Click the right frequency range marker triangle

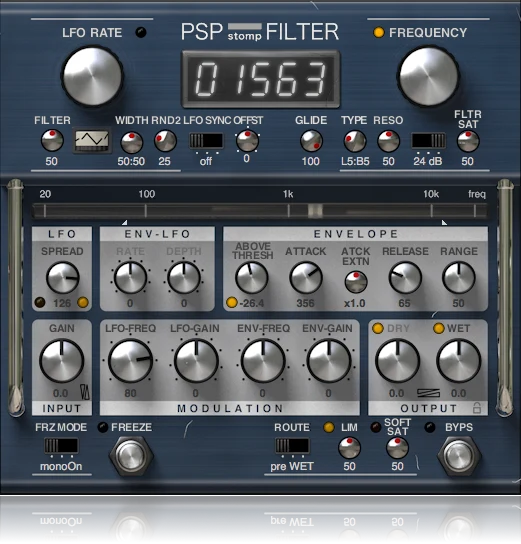click(x=444, y=222)
